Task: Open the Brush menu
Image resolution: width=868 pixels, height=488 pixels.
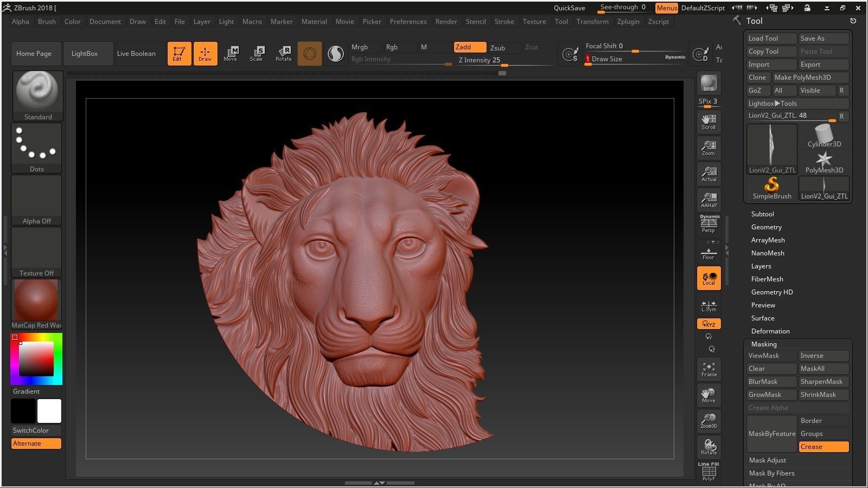Action: [47, 22]
